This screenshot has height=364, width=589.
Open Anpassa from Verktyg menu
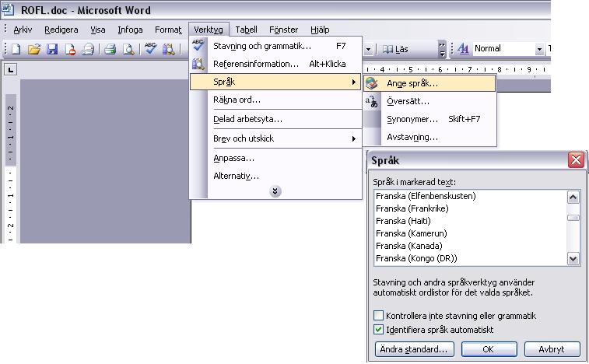click(275, 158)
